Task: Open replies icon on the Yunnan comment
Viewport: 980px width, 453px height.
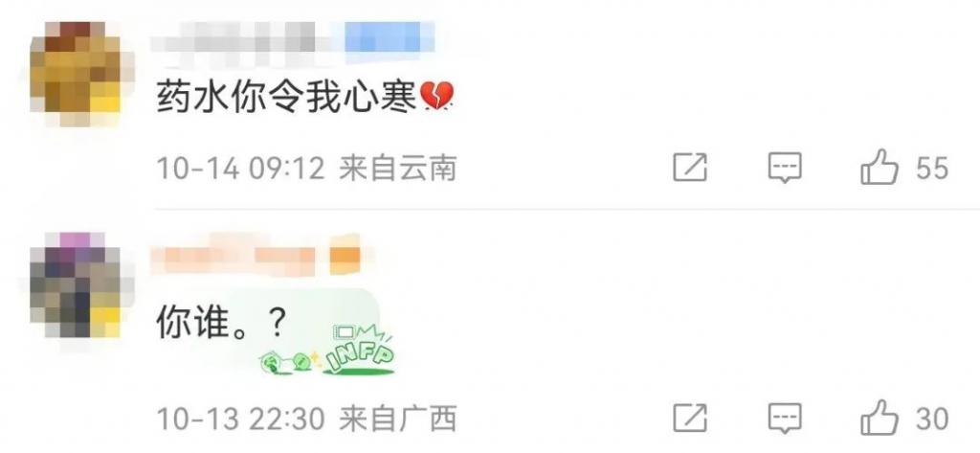Action: coord(785,168)
